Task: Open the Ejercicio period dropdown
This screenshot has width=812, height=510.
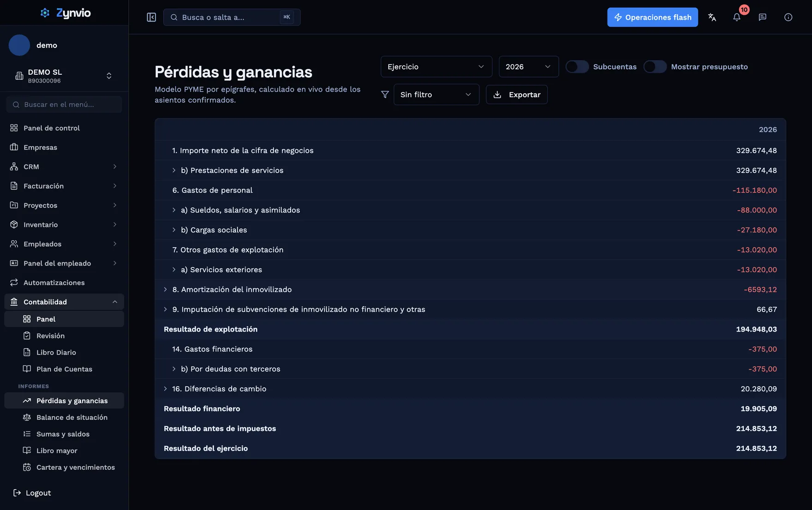Action: point(436,66)
